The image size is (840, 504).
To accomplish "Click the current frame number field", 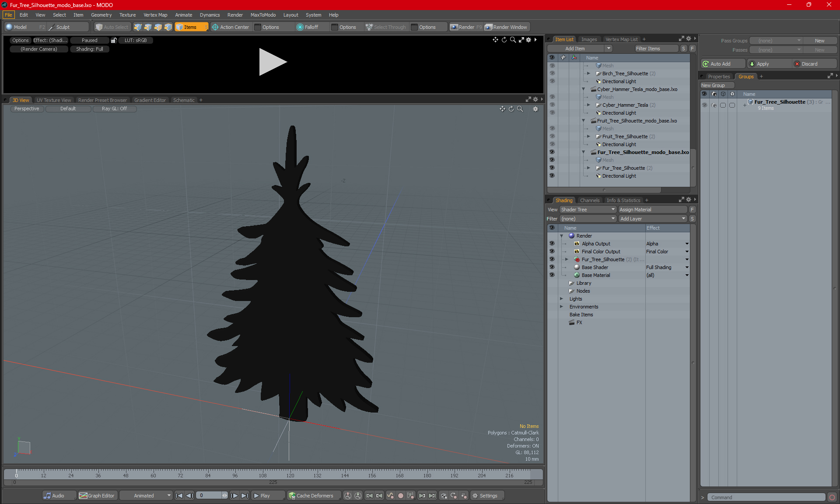I will click(210, 496).
